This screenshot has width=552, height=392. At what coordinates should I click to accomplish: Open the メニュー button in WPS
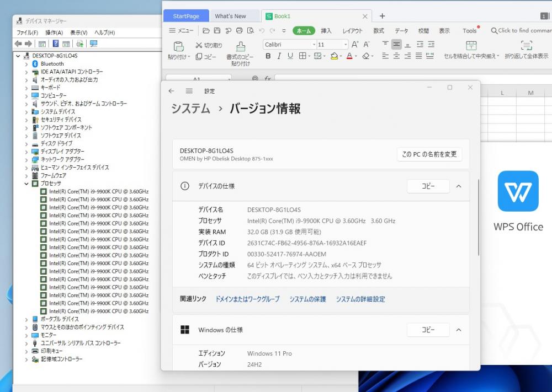[x=181, y=30]
